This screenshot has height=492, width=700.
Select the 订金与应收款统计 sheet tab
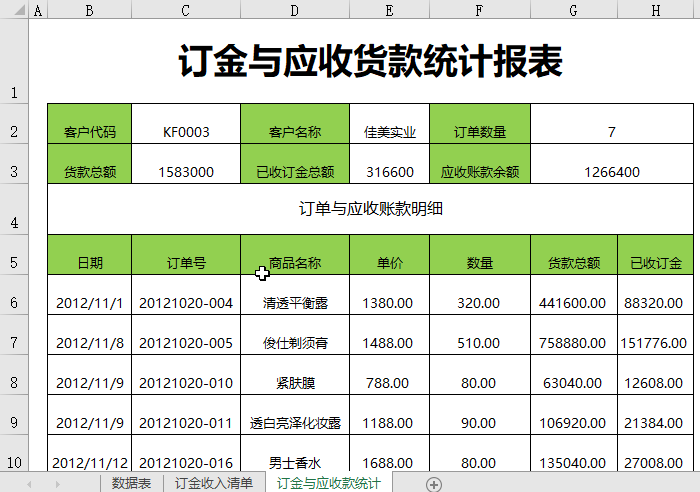pos(328,484)
